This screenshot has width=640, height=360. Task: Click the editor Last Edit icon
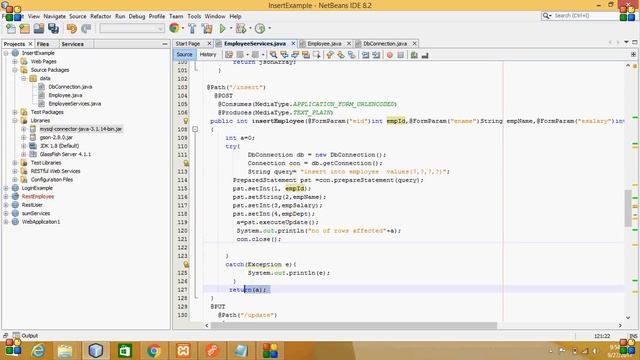pos(229,55)
